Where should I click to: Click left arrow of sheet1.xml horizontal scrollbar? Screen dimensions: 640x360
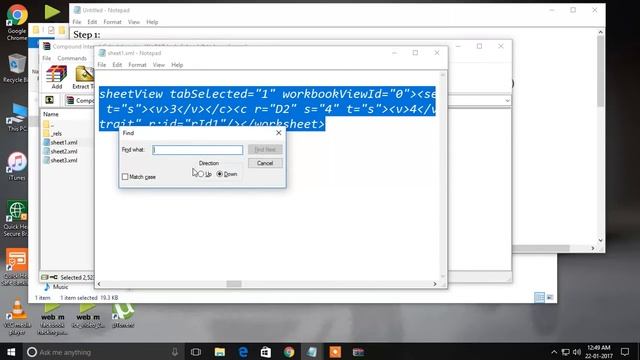99,284
